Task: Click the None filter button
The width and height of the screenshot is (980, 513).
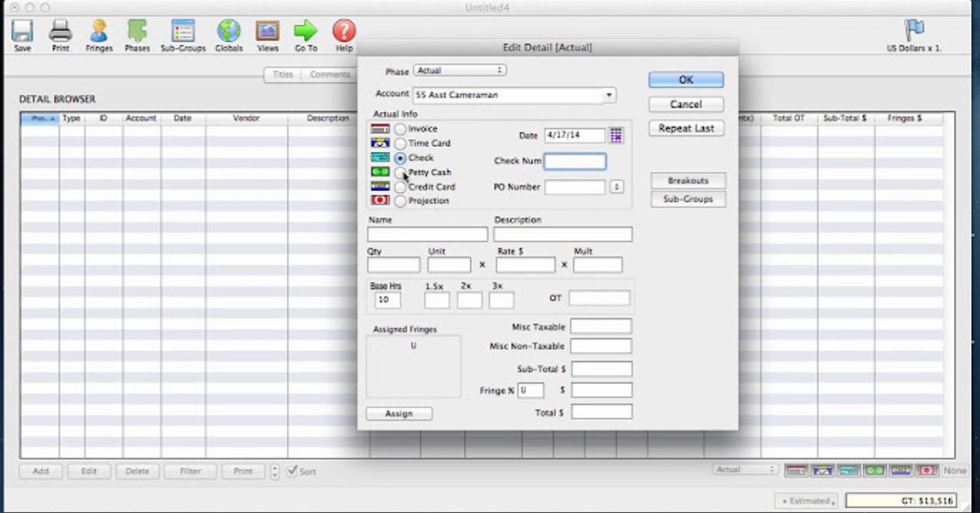Action: [955, 471]
